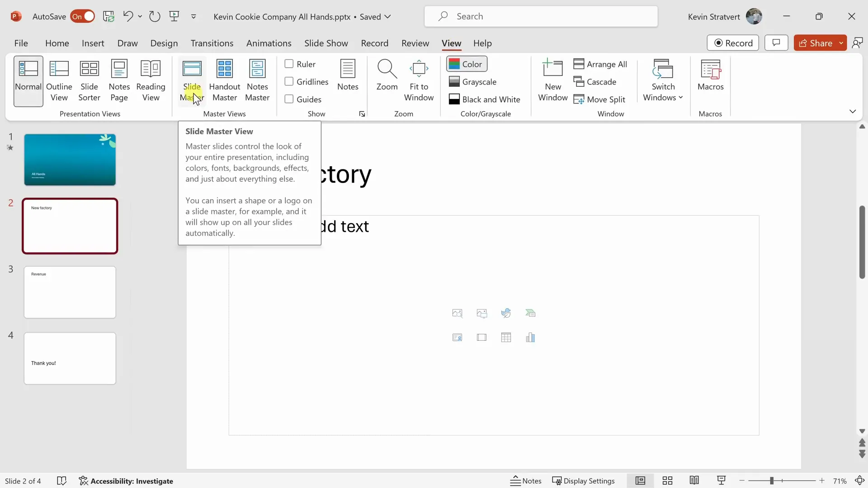Click the Share button

point(816,43)
